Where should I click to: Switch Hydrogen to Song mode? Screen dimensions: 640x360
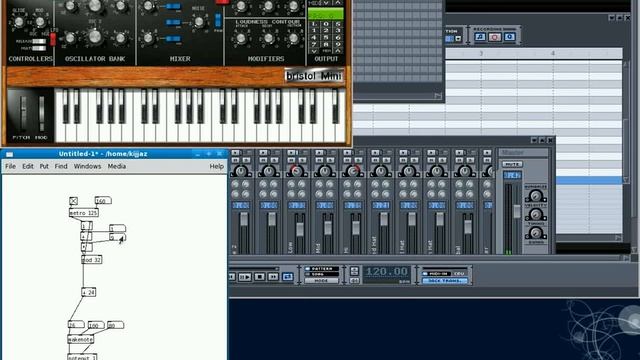point(322,274)
